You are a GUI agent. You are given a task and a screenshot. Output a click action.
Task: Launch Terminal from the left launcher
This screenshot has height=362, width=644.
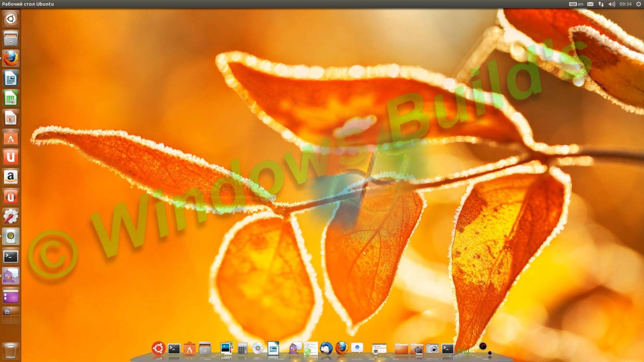pos(10,256)
